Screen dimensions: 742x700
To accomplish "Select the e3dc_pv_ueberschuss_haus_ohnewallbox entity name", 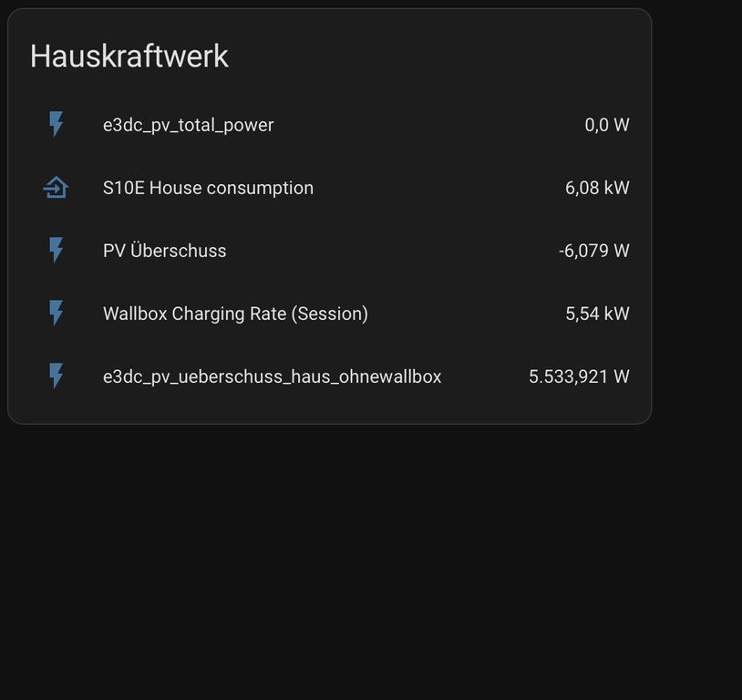I will point(272,376).
